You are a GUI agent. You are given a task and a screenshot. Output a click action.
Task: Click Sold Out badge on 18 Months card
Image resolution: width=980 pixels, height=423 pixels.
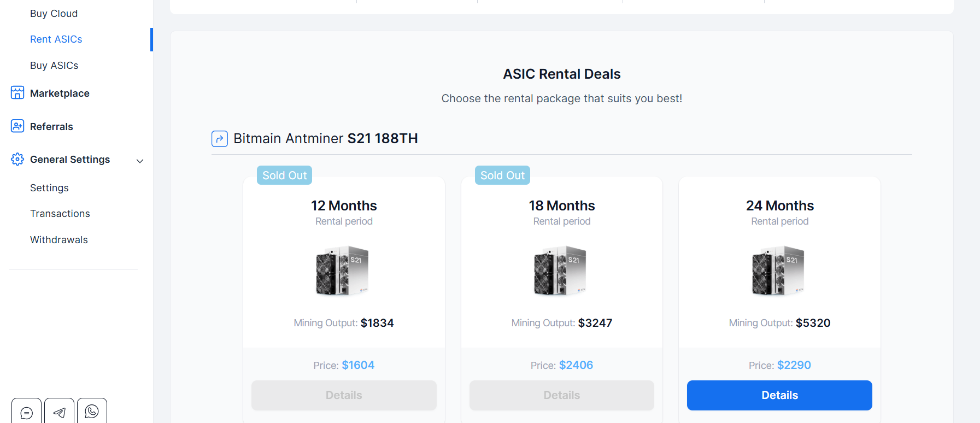click(502, 175)
